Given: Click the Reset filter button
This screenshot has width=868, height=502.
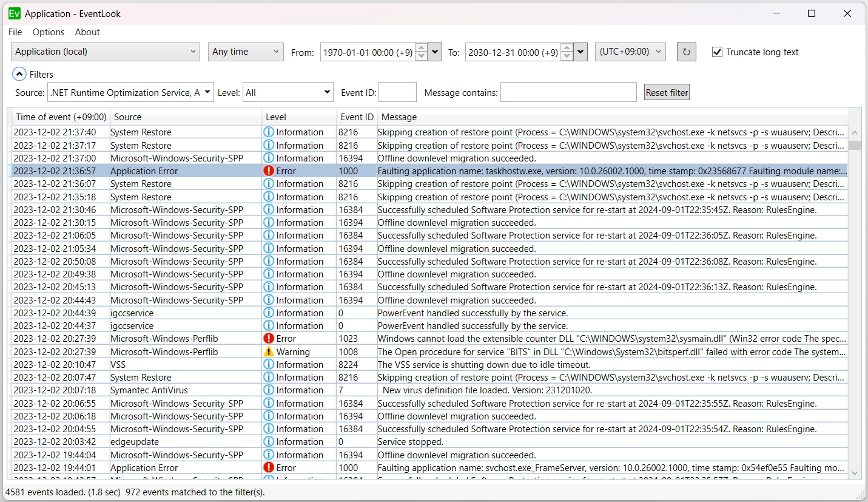Looking at the screenshot, I should (667, 92).
